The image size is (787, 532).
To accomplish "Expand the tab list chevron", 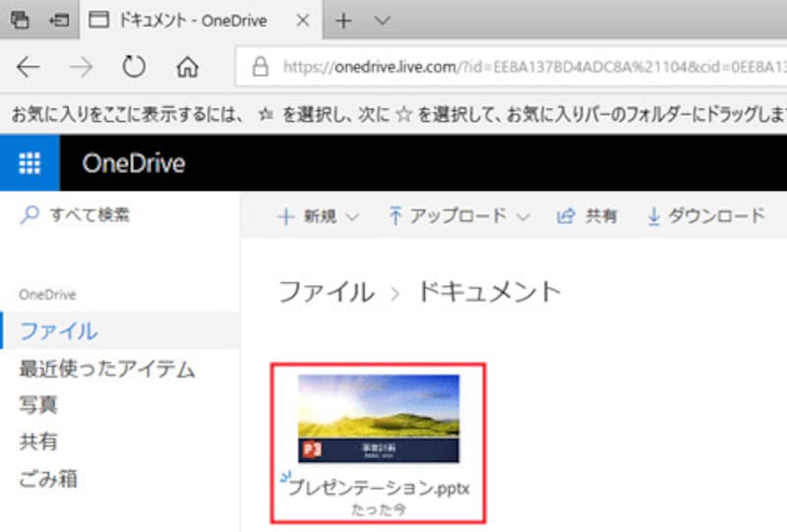I will [383, 21].
